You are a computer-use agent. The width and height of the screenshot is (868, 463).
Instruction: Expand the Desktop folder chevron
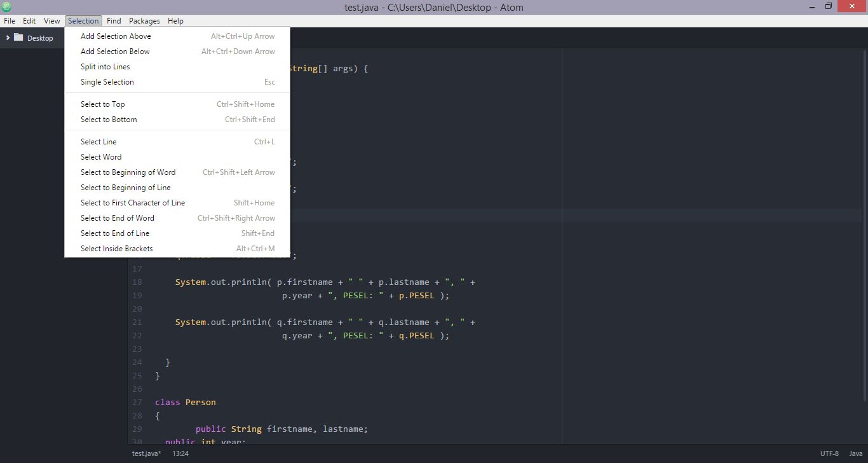coord(8,38)
